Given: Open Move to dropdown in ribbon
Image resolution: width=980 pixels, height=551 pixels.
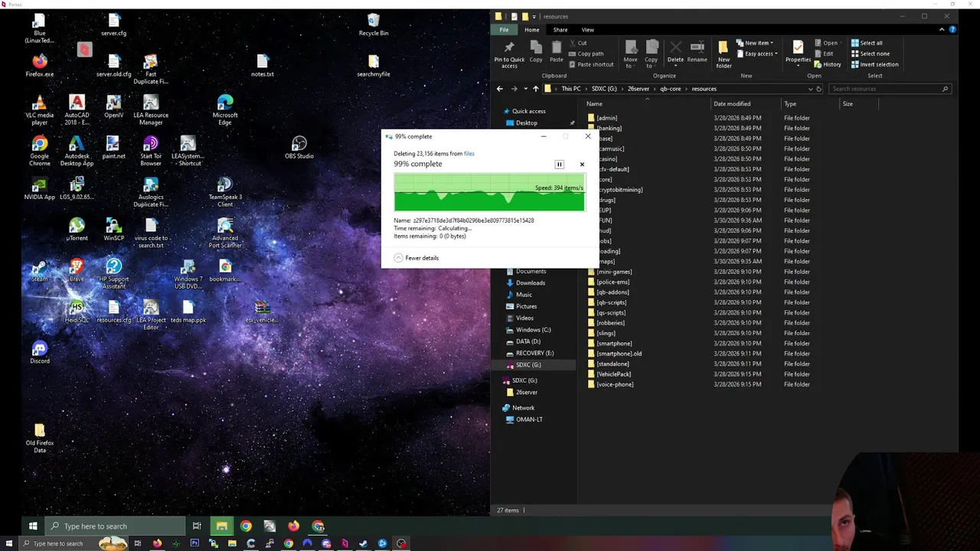Looking at the screenshot, I should 630,54.
